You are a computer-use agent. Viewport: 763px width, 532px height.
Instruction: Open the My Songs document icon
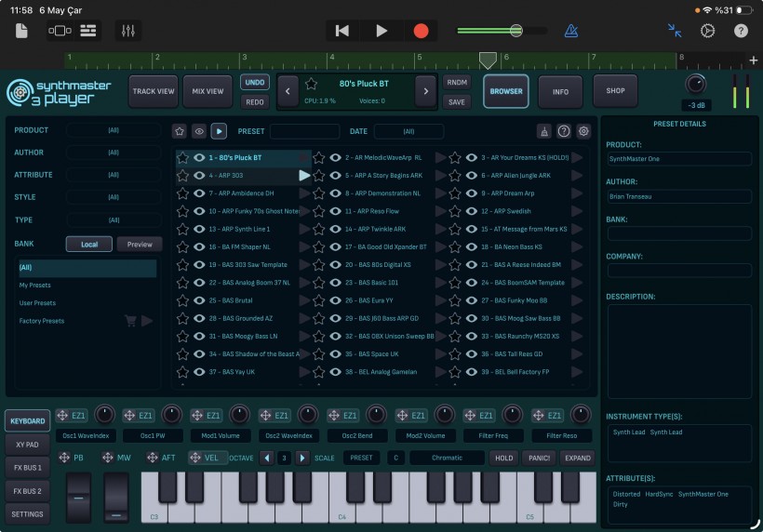21,31
